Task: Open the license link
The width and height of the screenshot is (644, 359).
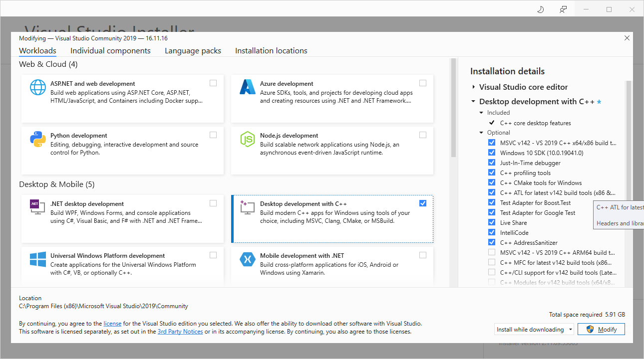Action: tap(112, 324)
